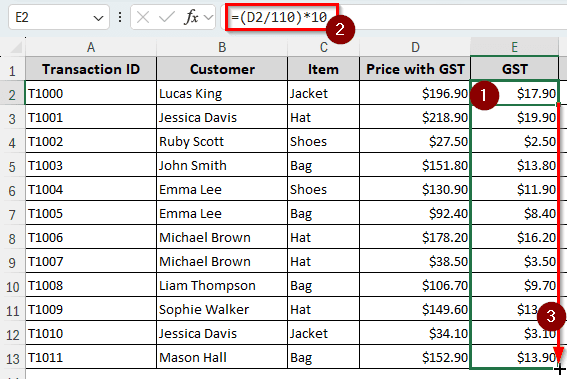Select GST cell showing $13.80

[514, 165]
